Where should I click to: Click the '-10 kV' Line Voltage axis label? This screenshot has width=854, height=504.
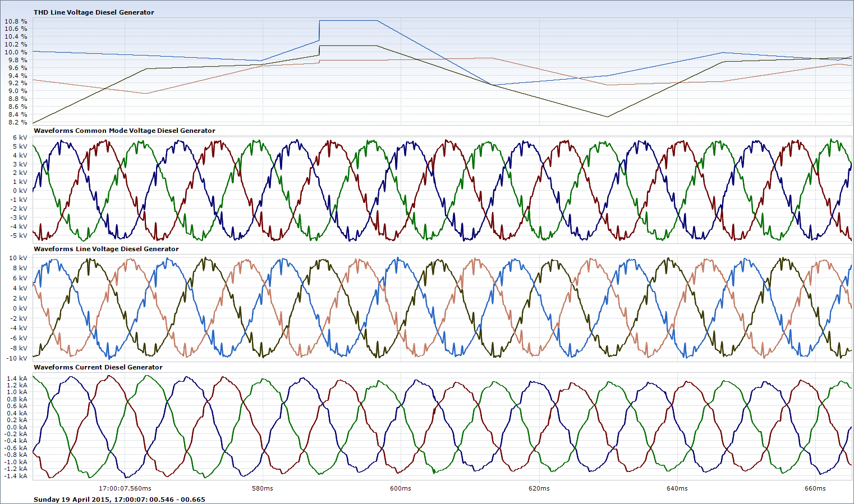tap(17, 358)
